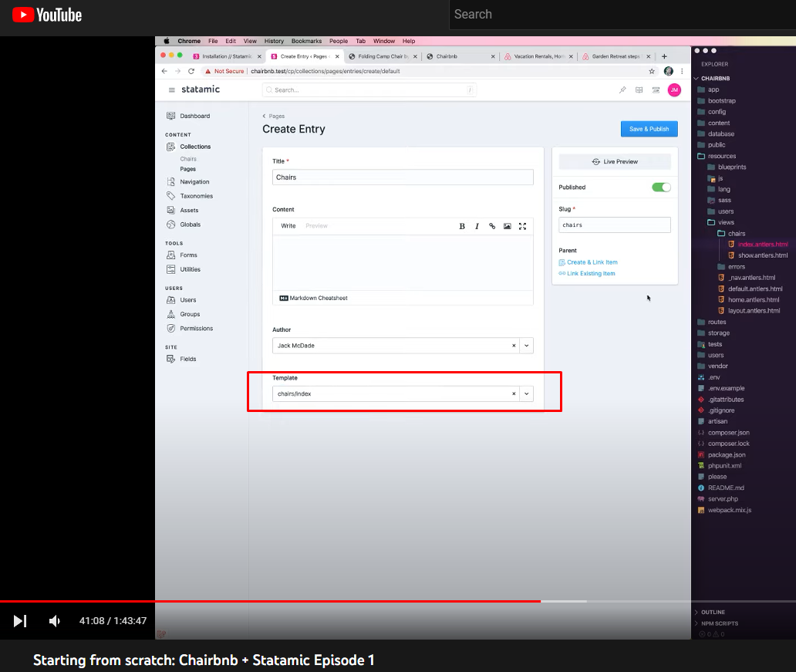
Task: Go back to Pages breadcrumb
Action: click(x=274, y=116)
